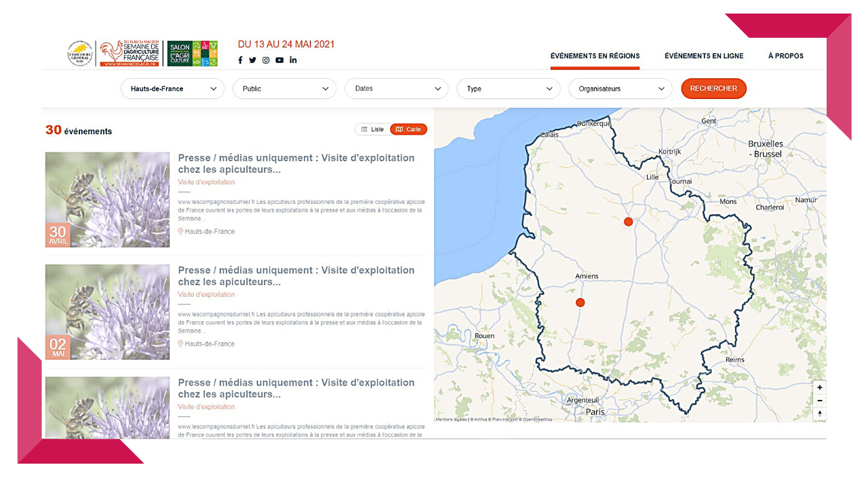Expand the Hauts-de-France region dropdown
This screenshot has height=488, width=868.
tap(172, 89)
